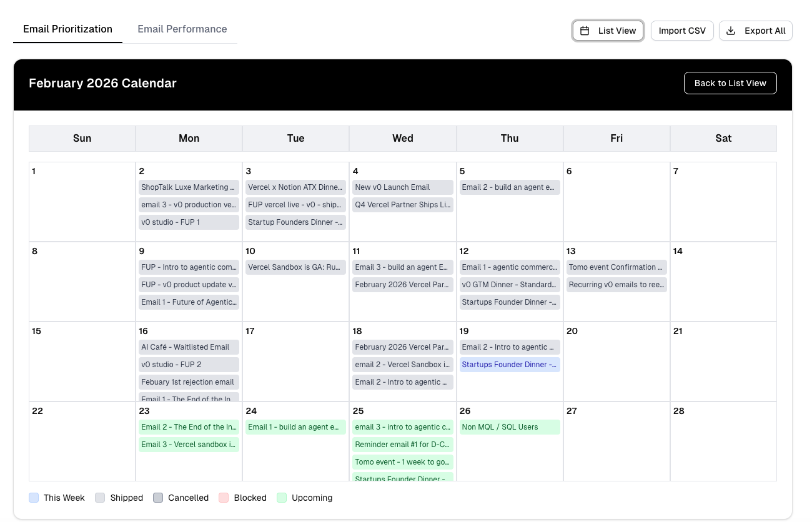Click the Startups Founder Dinner event on the 19th
Screen dimensions: 812x522
(510, 364)
